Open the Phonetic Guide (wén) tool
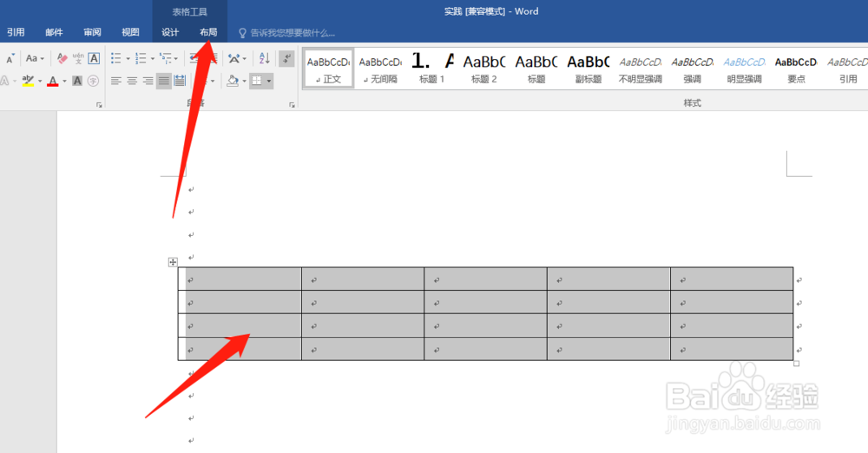Image resolution: width=868 pixels, height=453 pixels. coord(78,58)
